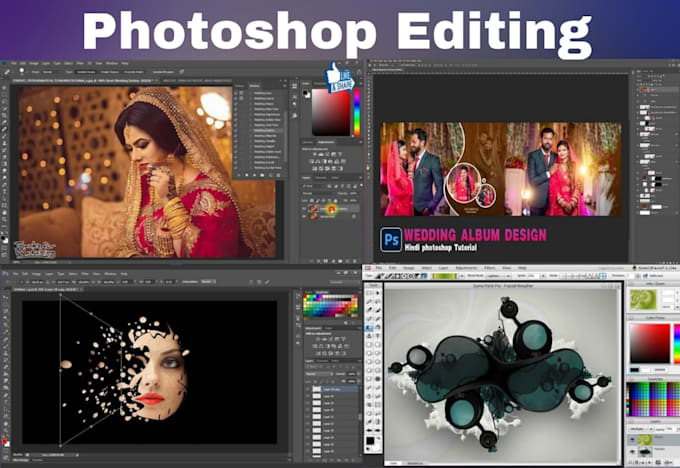
Task: Toggle eye of selected layer in face window
Action: [x=307, y=389]
